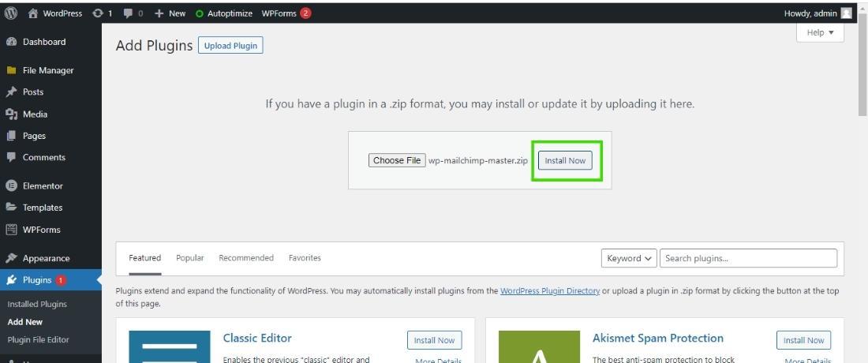Click the red badge 2 beside WPForms

tap(305, 13)
